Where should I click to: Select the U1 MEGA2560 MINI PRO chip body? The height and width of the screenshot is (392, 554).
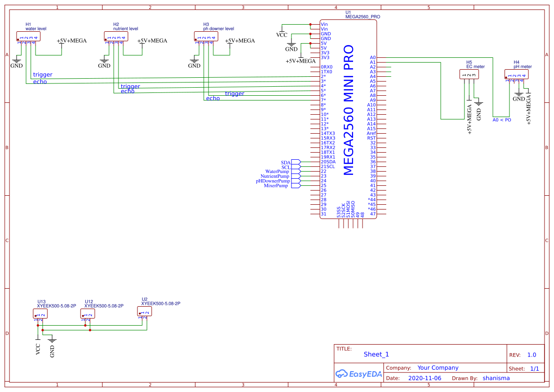348,119
